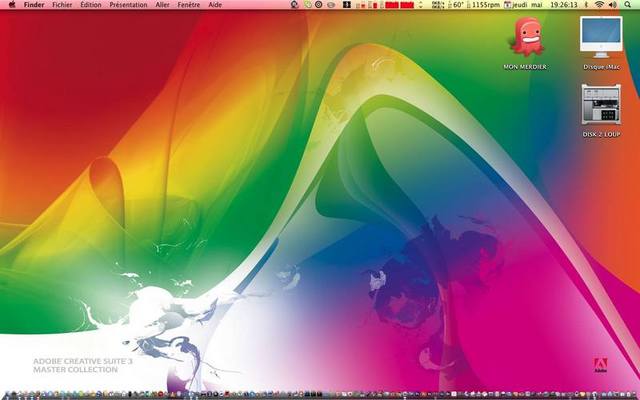Open Spotlight search magnifier
The image size is (640, 400).
pos(627,5)
